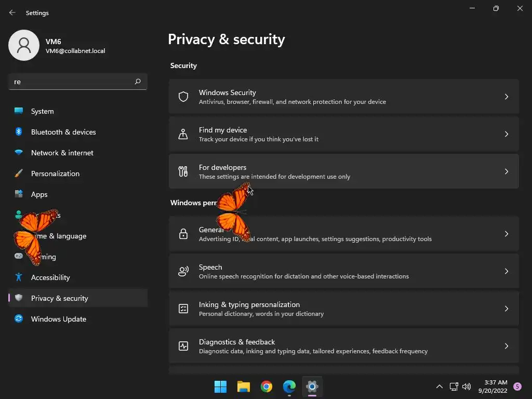Screen dimensions: 532x399
Task: Click the back arrow in Settings
Action: 12,12
